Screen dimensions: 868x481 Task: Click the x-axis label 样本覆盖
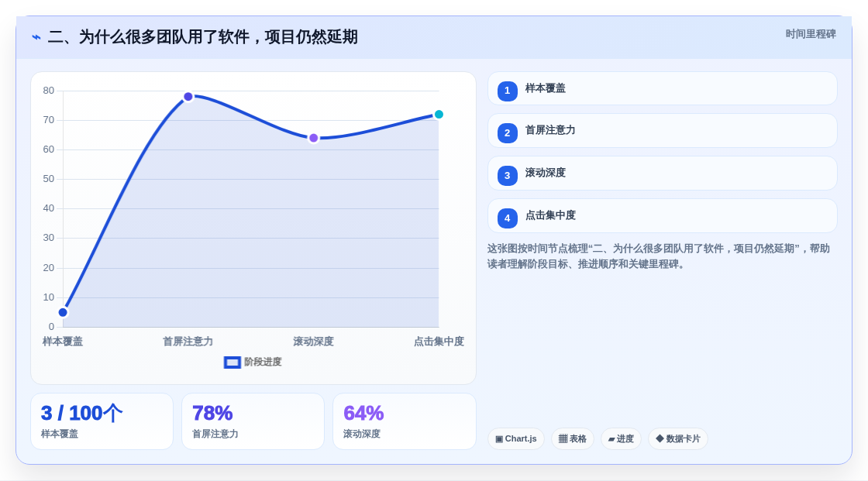coord(63,342)
